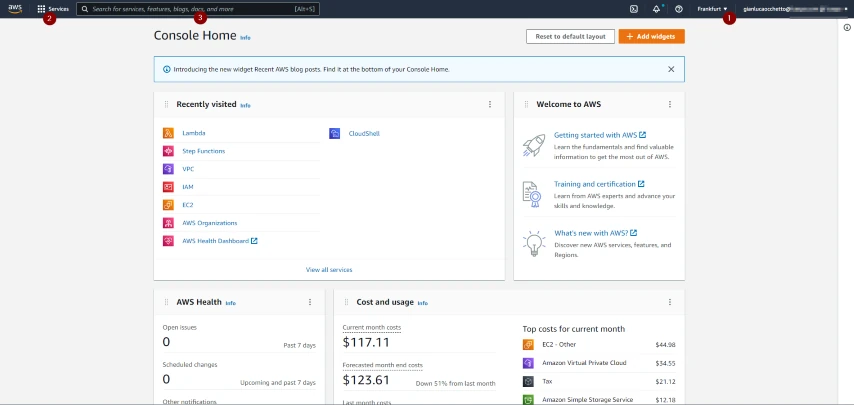Click the EC2 service icon
The width and height of the screenshot is (854, 405).
click(169, 205)
